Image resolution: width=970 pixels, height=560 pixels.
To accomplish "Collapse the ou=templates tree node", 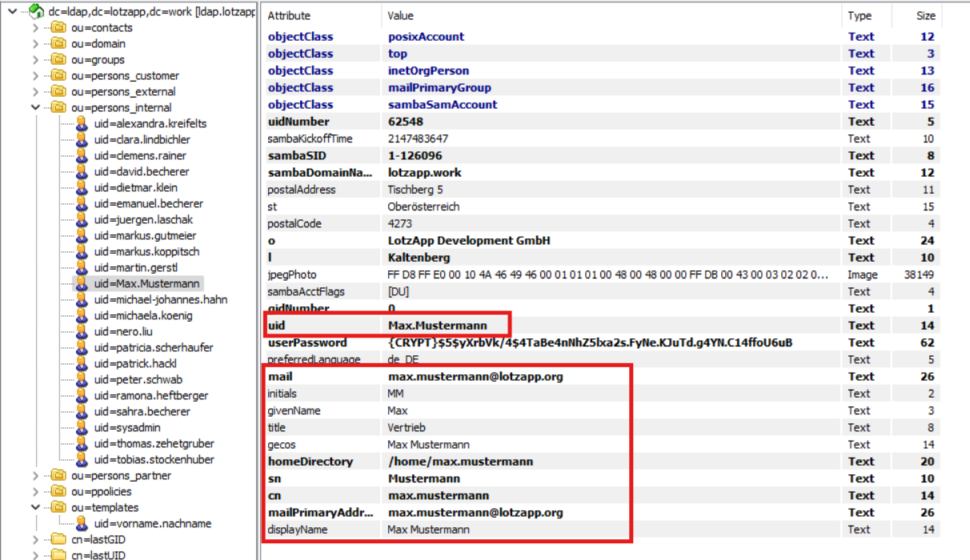I will (35, 508).
